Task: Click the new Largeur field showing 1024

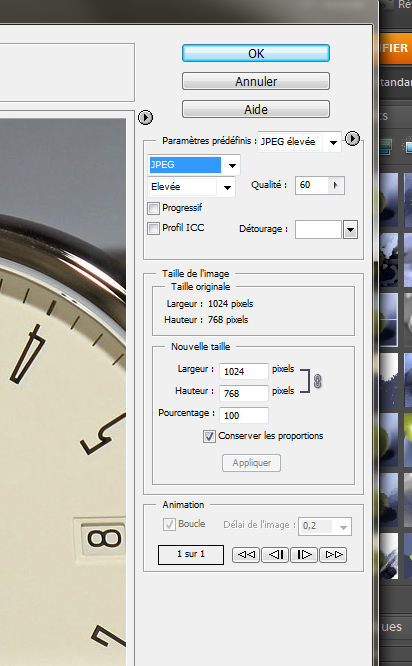Action: click(x=244, y=371)
